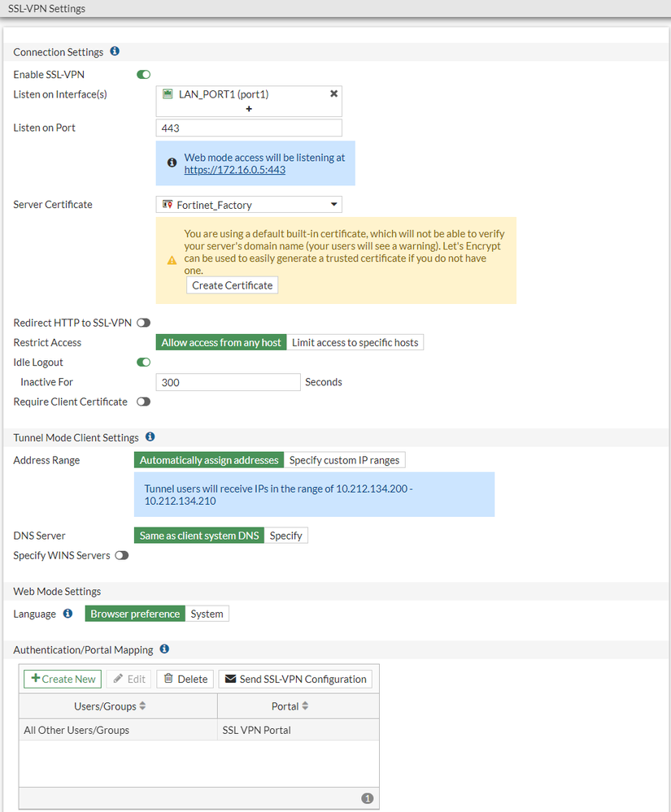
Task: Click the Listen on Port field
Action: [249, 128]
